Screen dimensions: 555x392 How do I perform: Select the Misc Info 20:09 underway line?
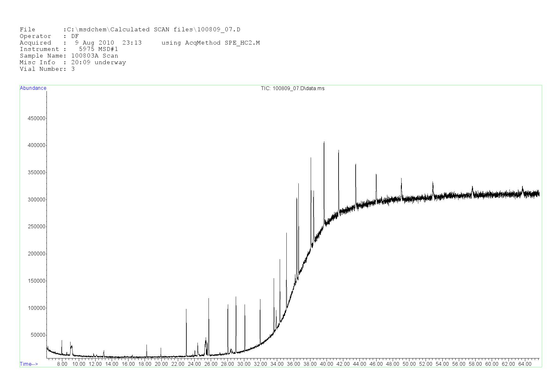pyautogui.click(x=73, y=63)
